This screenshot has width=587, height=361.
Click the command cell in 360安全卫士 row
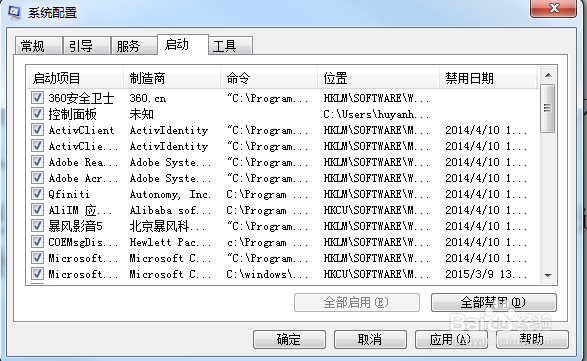click(x=267, y=98)
